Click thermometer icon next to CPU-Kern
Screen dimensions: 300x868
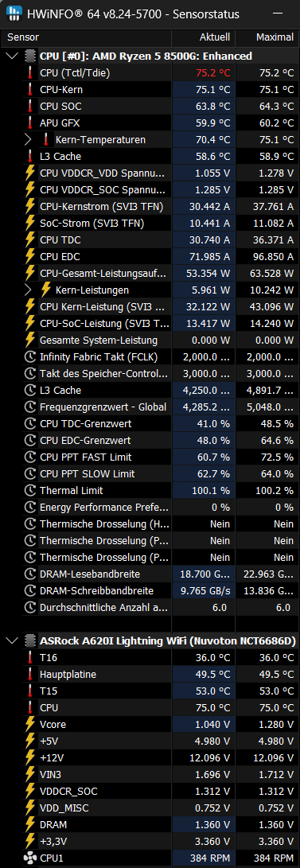click(30, 89)
